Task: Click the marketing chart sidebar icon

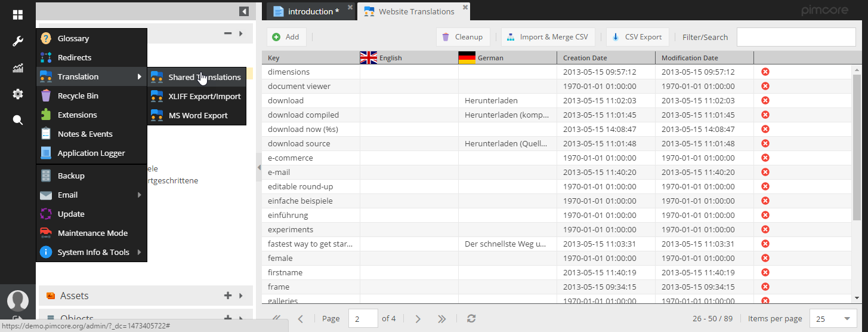Action: click(18, 68)
